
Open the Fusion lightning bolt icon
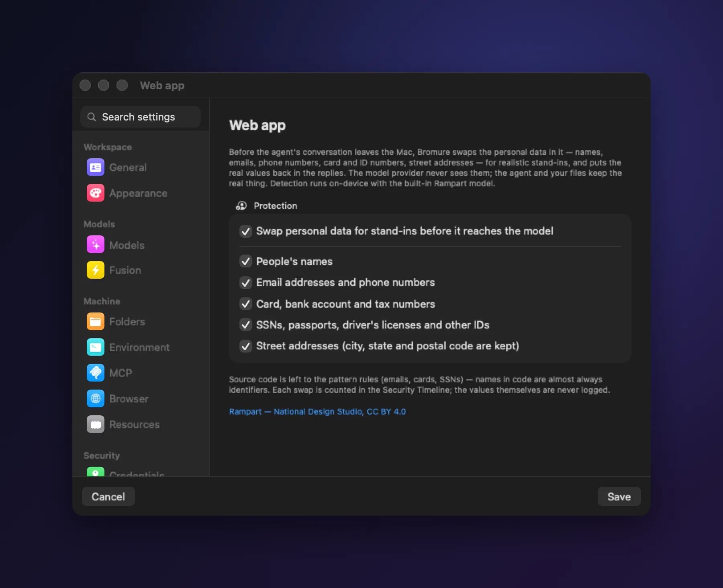(96, 270)
